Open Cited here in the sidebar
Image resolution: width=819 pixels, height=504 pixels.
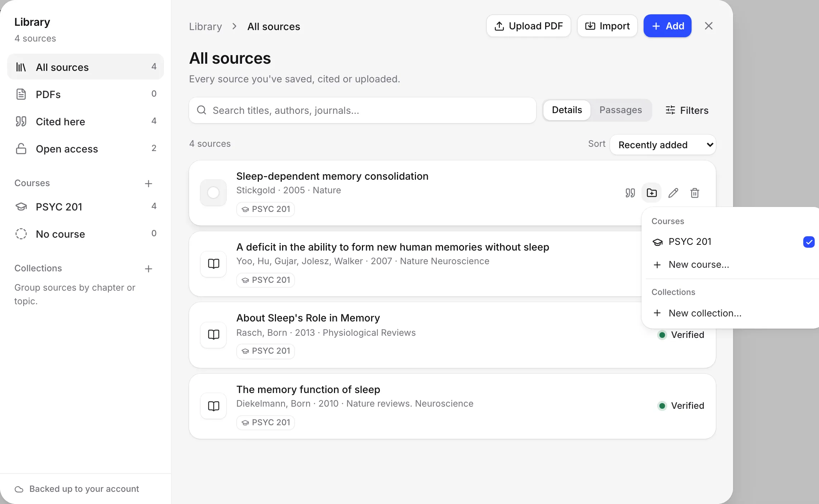(x=86, y=121)
